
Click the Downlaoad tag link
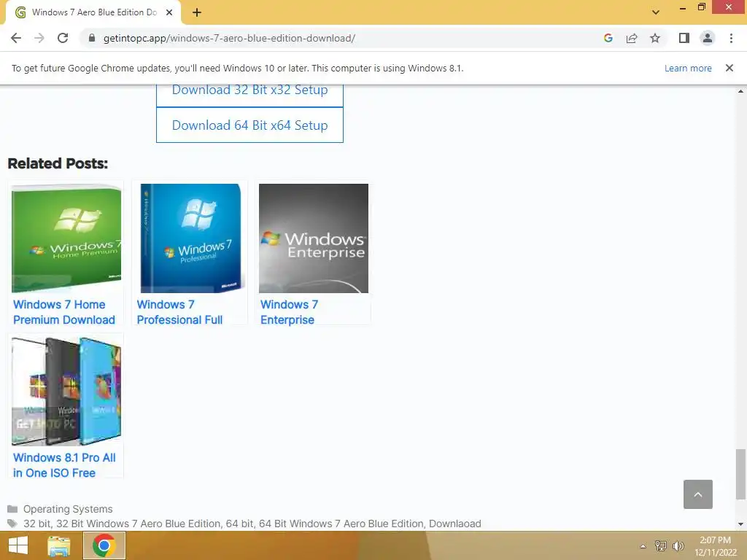tap(455, 524)
